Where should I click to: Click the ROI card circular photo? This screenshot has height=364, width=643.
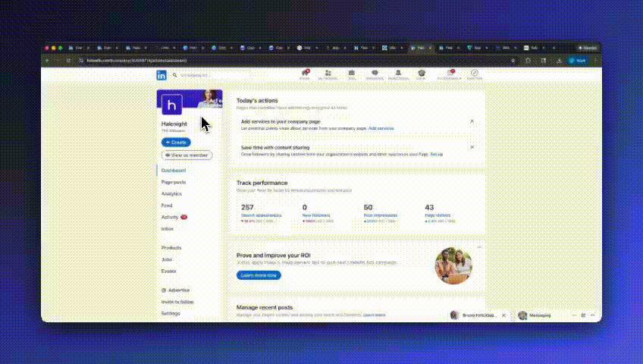(453, 265)
